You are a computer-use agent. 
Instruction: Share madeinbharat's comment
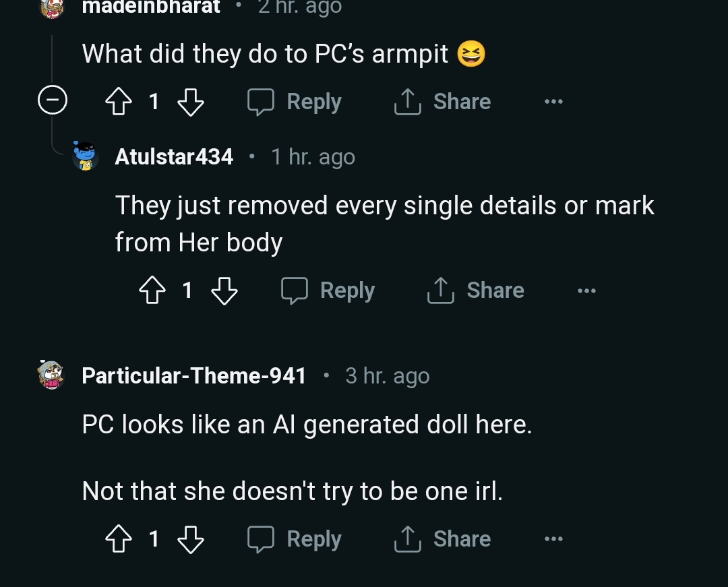(x=443, y=102)
